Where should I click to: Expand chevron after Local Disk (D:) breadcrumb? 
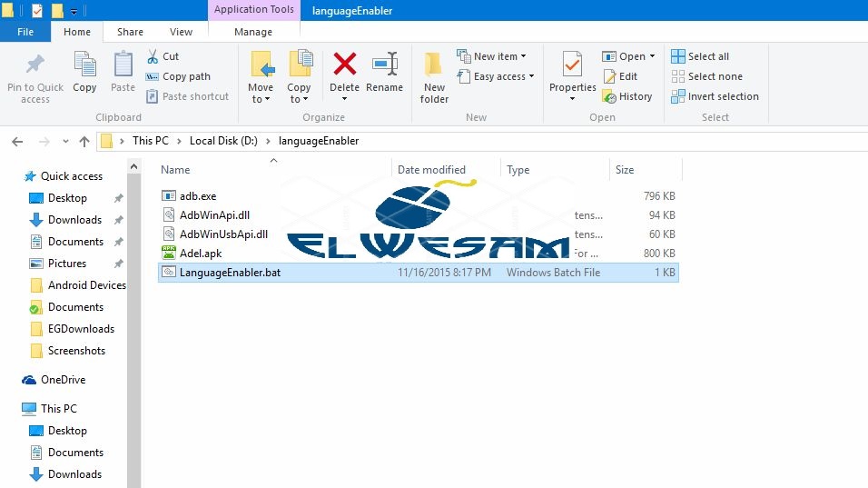pyautogui.click(x=268, y=141)
